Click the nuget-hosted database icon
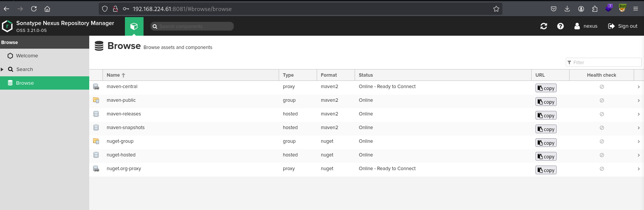The width and height of the screenshot is (644, 210). 96,155
